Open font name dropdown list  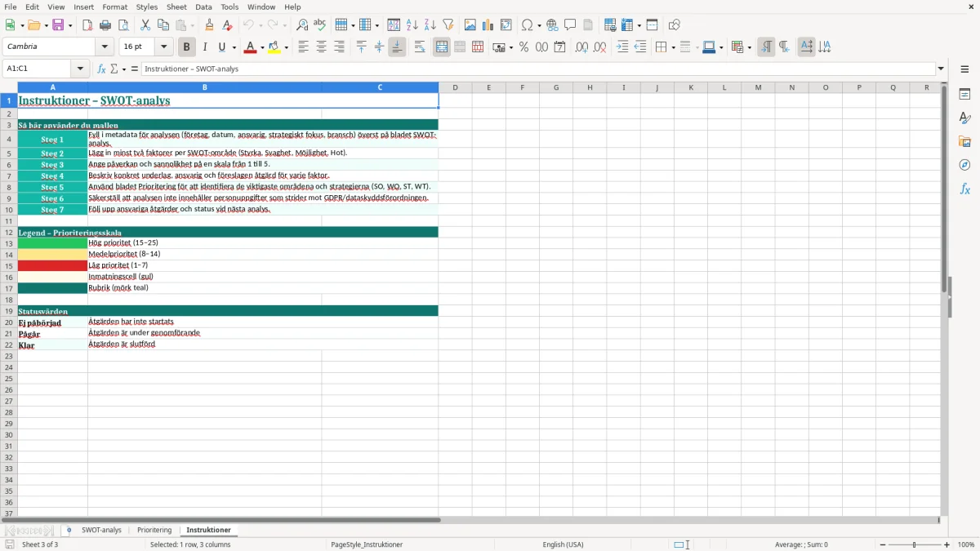pyautogui.click(x=105, y=47)
